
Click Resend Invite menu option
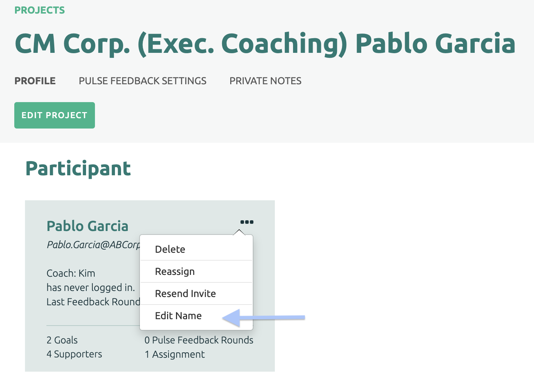coord(196,294)
